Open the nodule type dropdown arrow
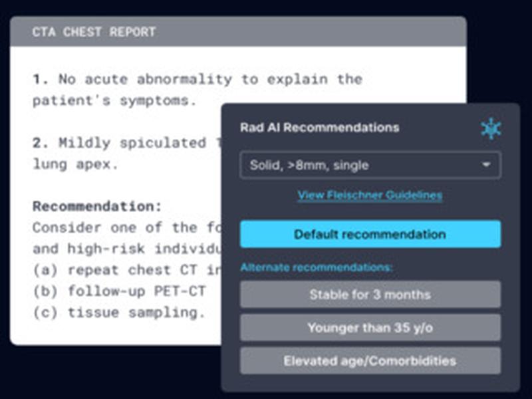 pos(487,165)
